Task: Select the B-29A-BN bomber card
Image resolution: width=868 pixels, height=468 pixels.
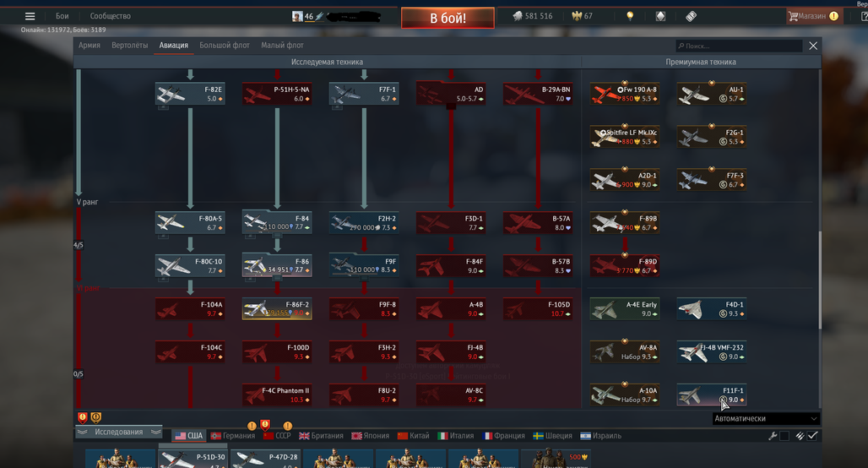Action: point(538,94)
